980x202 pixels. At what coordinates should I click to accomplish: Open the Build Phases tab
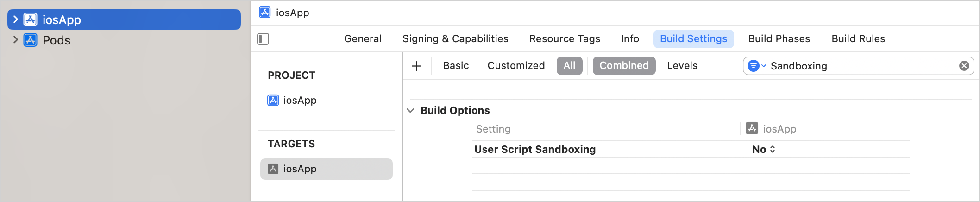779,39
